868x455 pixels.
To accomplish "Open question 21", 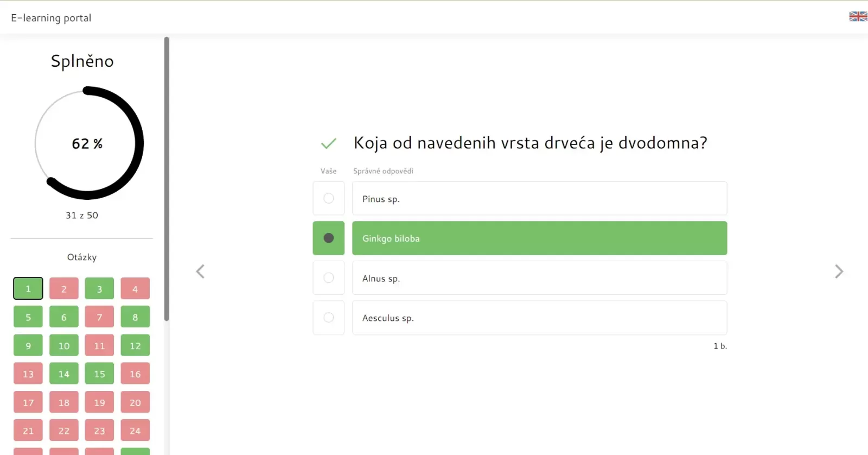I will click(28, 431).
